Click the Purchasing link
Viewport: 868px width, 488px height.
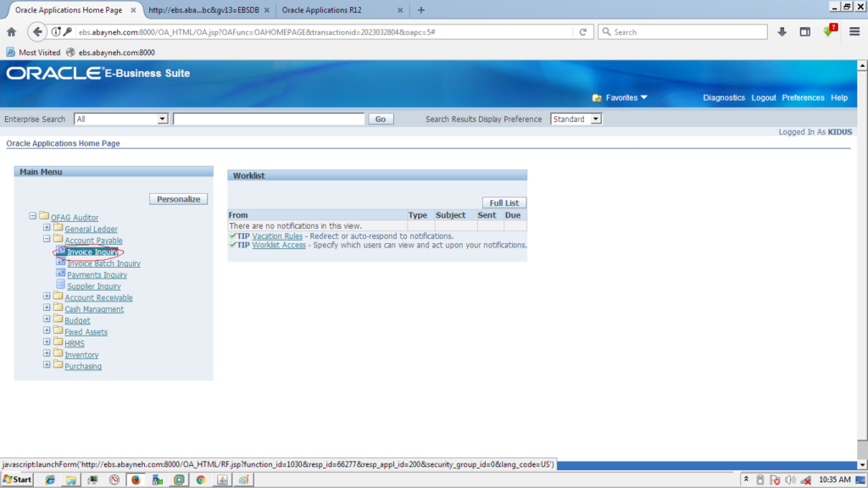coord(83,366)
